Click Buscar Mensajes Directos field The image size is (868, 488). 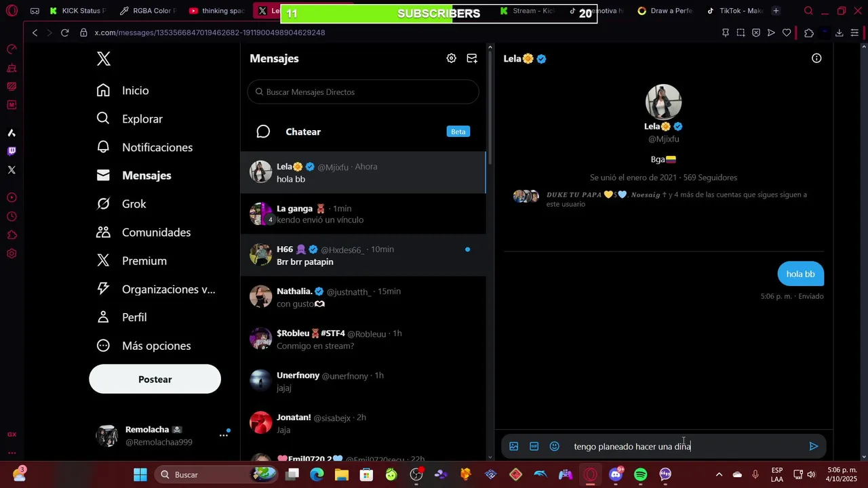pos(363,92)
